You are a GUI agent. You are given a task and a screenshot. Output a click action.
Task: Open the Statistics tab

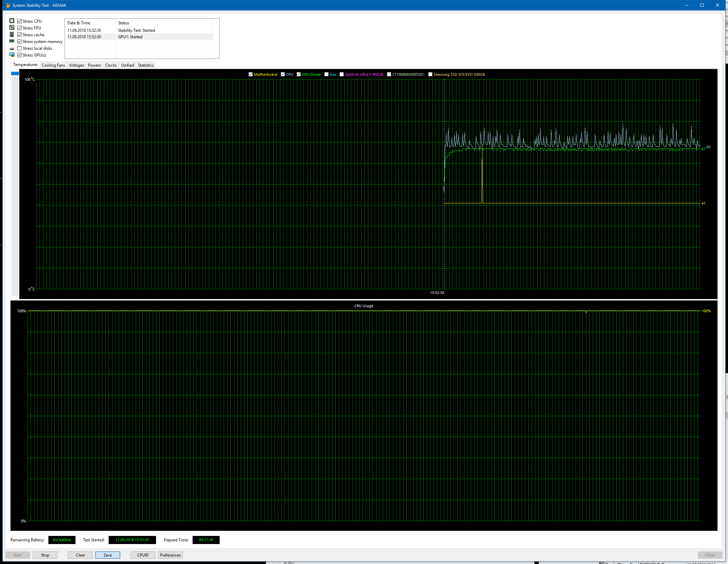pyautogui.click(x=146, y=65)
